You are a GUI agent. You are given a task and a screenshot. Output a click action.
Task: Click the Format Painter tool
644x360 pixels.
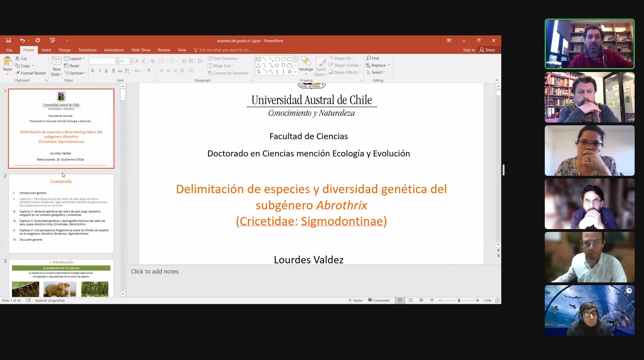click(x=31, y=73)
